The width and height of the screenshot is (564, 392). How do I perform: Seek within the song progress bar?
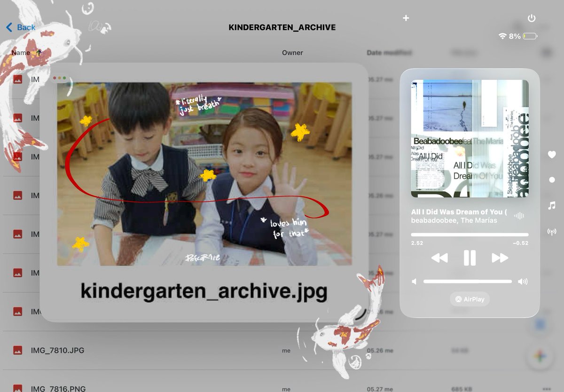click(x=470, y=234)
